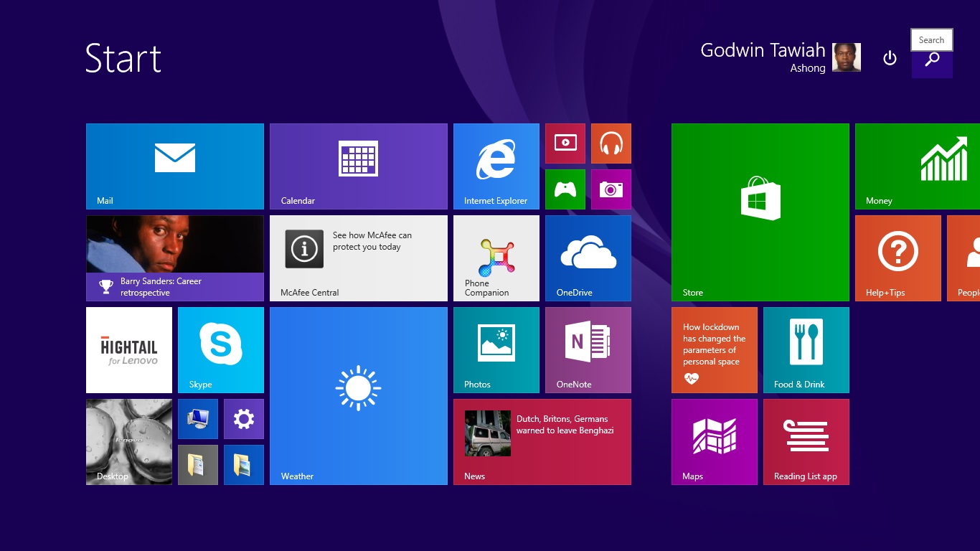Open the Maps tile
Screen dimensions: 980x551
click(715, 442)
